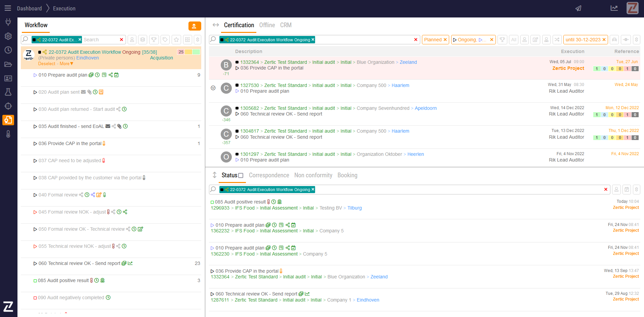Open the flask icon in left sidebar
This screenshot has width=644, height=317.
[8, 92]
